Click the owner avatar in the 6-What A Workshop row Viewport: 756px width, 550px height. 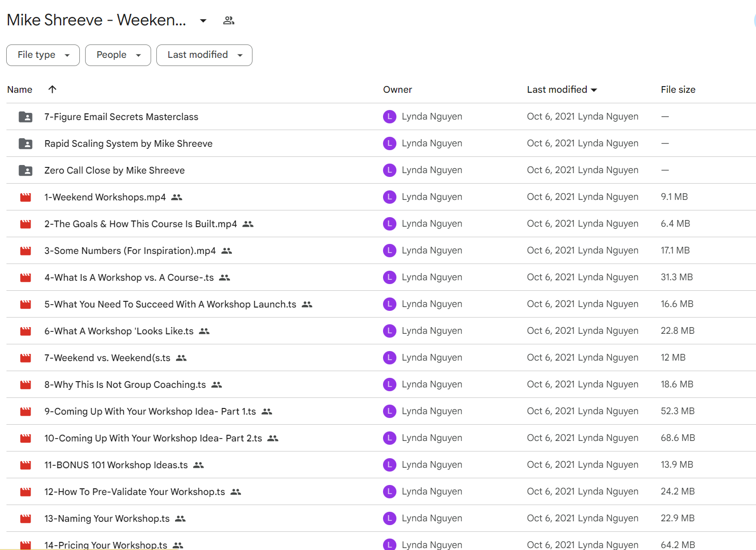[390, 331]
